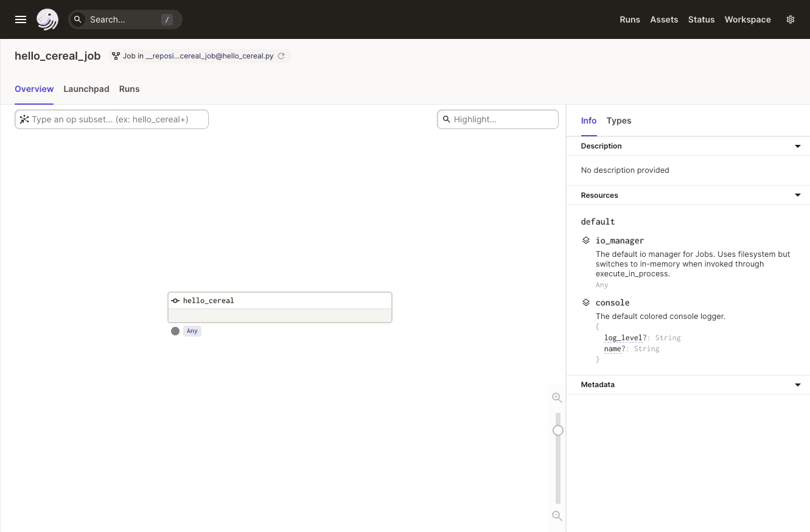Viewport: 810px width, 532px height.
Task: Open the hamburger navigation menu
Action: point(21,19)
